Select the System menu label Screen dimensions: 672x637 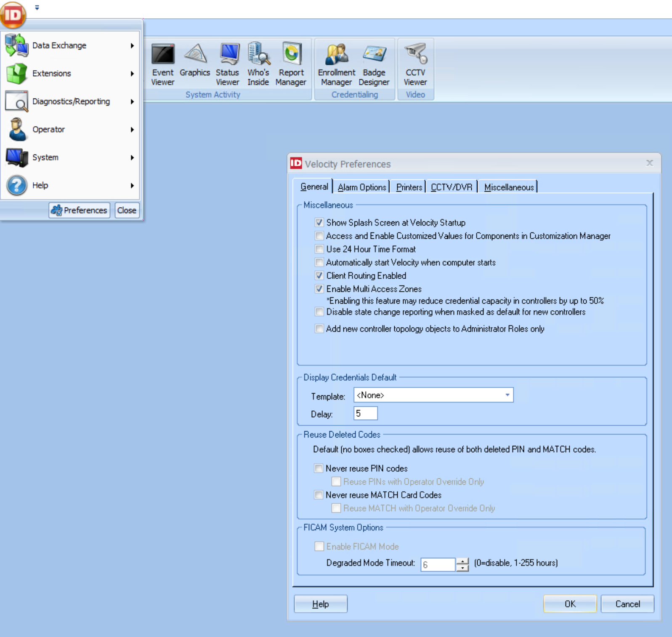[45, 157]
